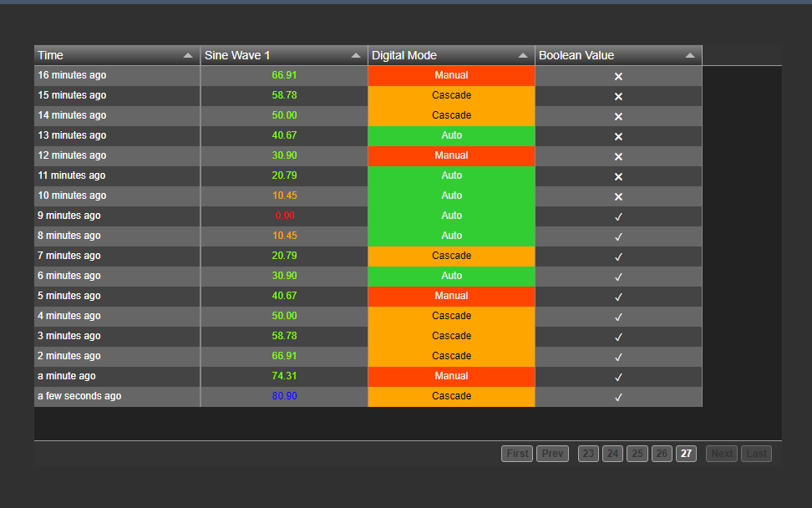The height and width of the screenshot is (508, 812).
Task: Click the X mark in 11 minutes ago row
Action: pyautogui.click(x=618, y=176)
